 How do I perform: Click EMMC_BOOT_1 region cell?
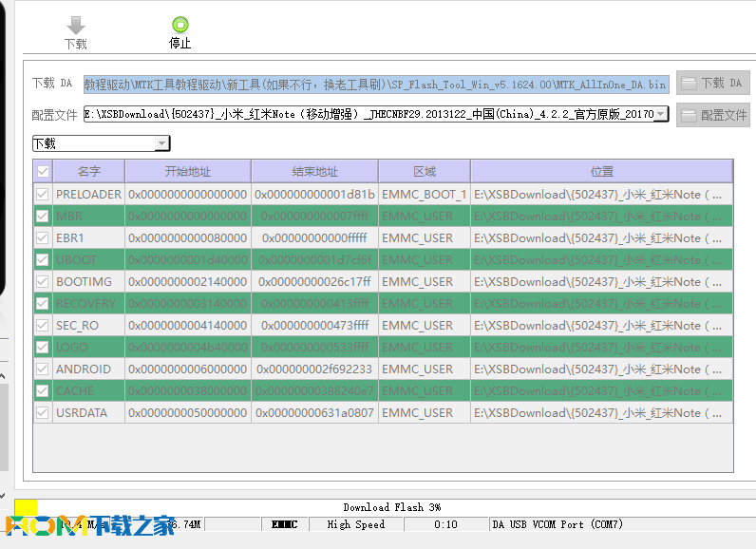tap(425, 195)
